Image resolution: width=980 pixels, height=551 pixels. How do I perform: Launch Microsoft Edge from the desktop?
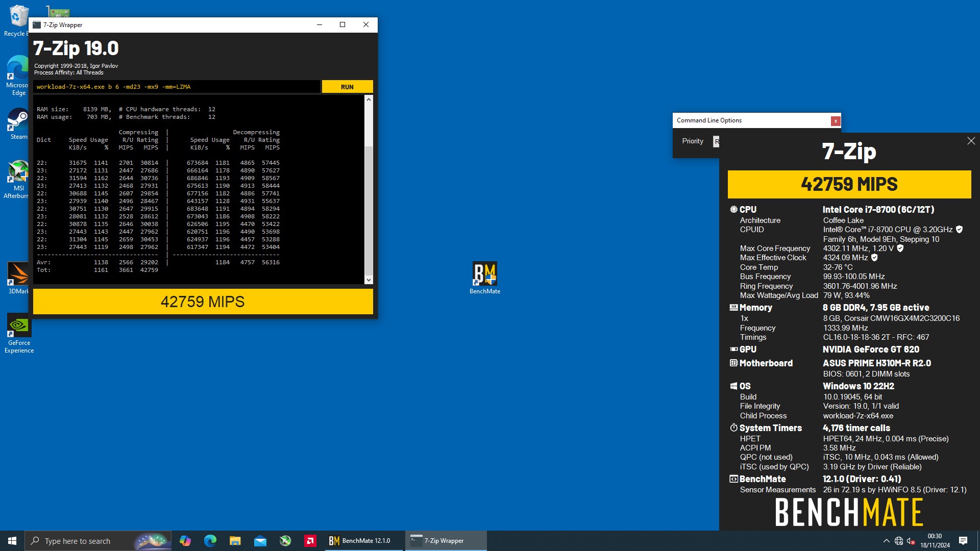click(18, 75)
